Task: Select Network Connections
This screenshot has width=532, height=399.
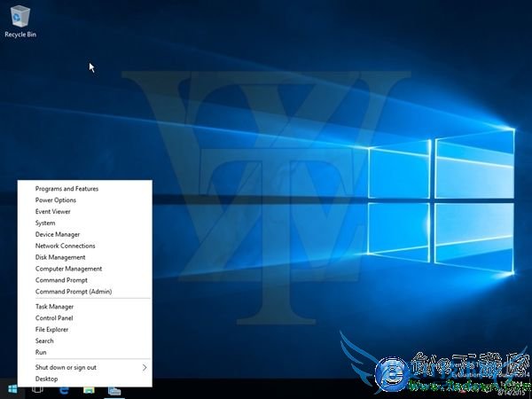Action: coord(85,246)
